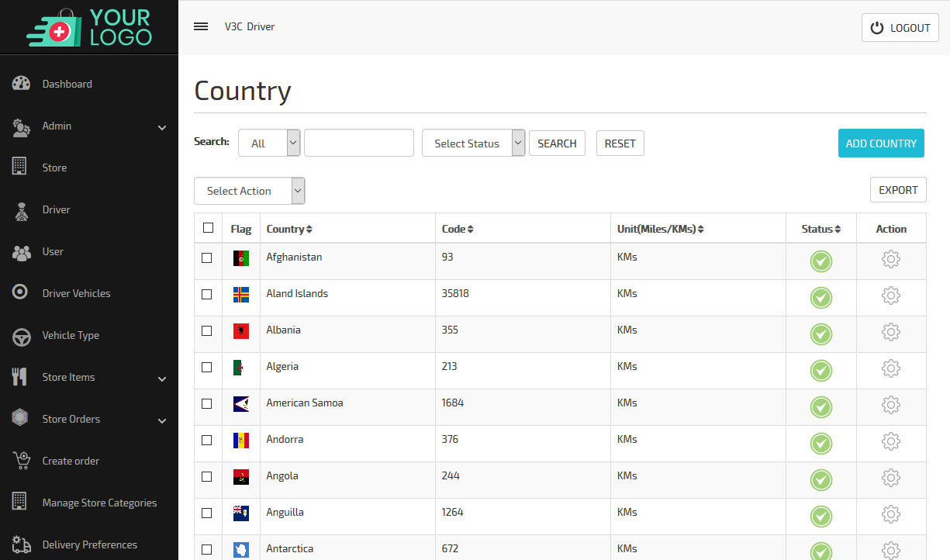Click the EXPORT button

pos(898,190)
